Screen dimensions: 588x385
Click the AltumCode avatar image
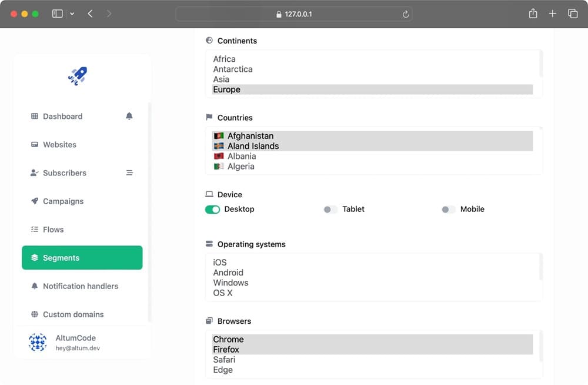[x=38, y=342]
